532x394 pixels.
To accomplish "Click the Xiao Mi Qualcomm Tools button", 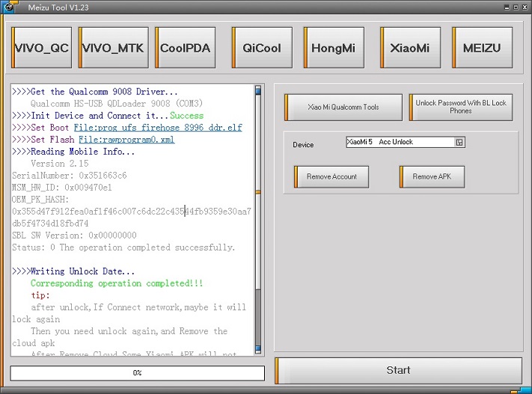I will [x=343, y=107].
